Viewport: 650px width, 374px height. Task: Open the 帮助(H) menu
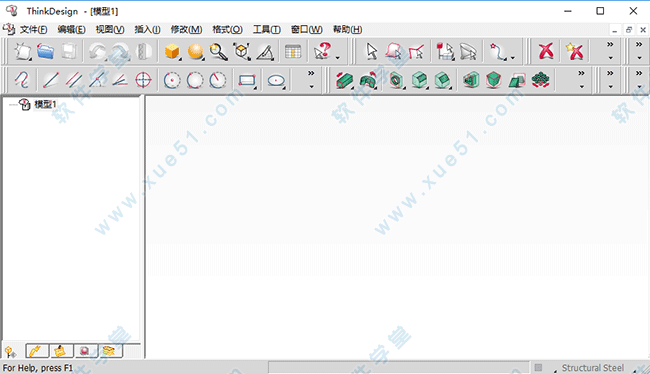pos(347,29)
